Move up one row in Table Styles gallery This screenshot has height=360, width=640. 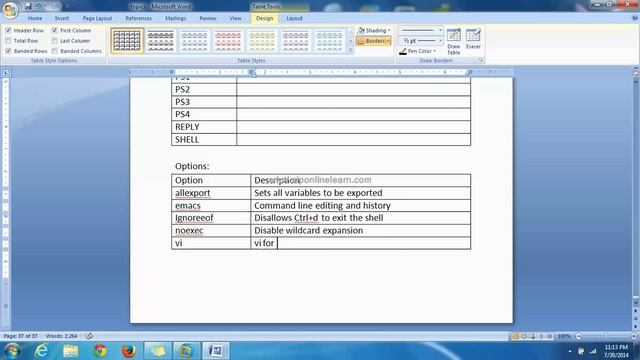(x=350, y=31)
